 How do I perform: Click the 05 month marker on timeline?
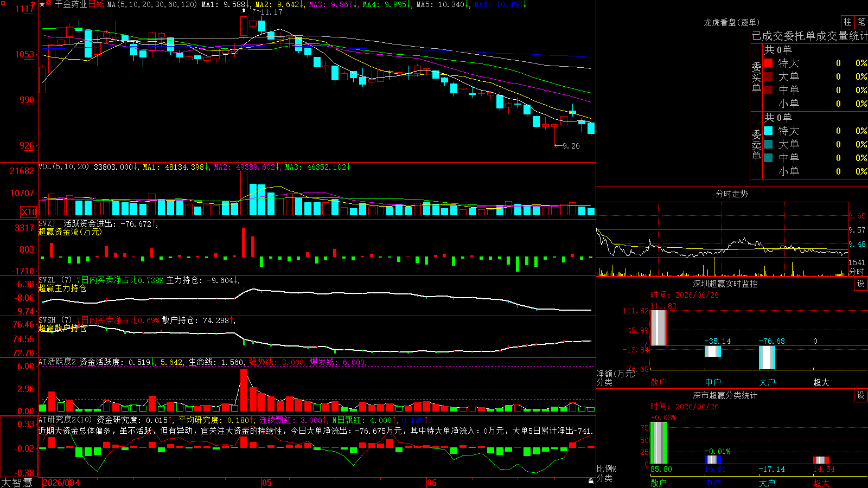click(x=266, y=483)
